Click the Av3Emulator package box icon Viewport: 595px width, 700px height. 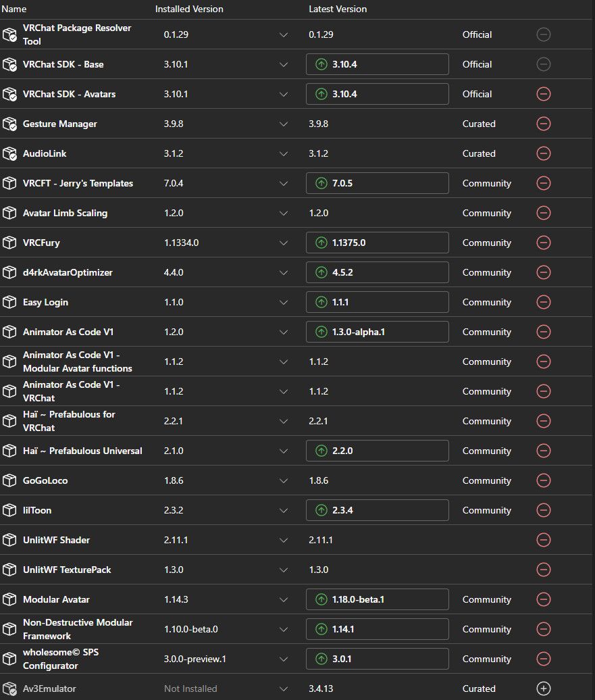9,689
